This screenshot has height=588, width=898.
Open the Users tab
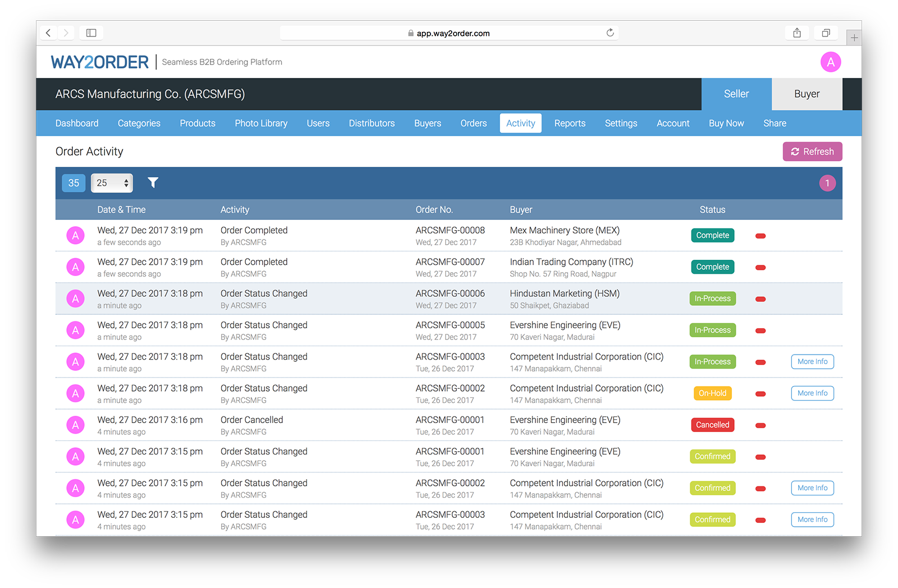pyautogui.click(x=318, y=123)
